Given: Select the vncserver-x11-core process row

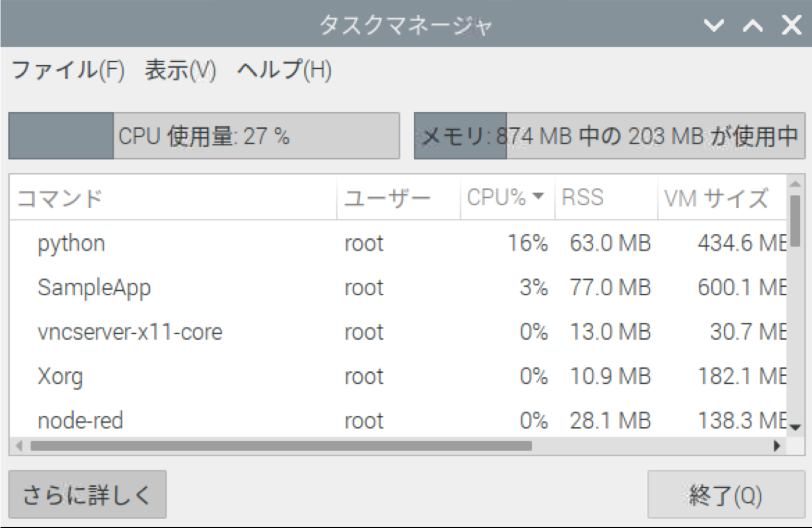Looking at the screenshot, I should [197, 332].
